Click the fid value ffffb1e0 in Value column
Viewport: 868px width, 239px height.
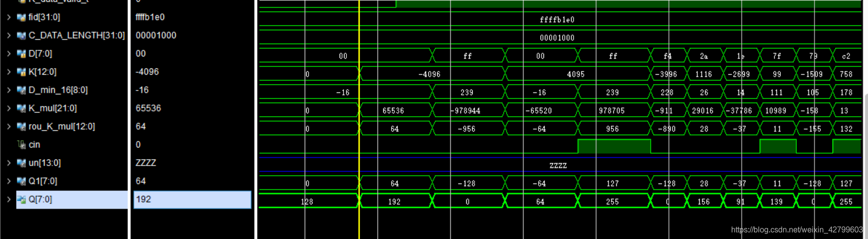click(x=150, y=17)
